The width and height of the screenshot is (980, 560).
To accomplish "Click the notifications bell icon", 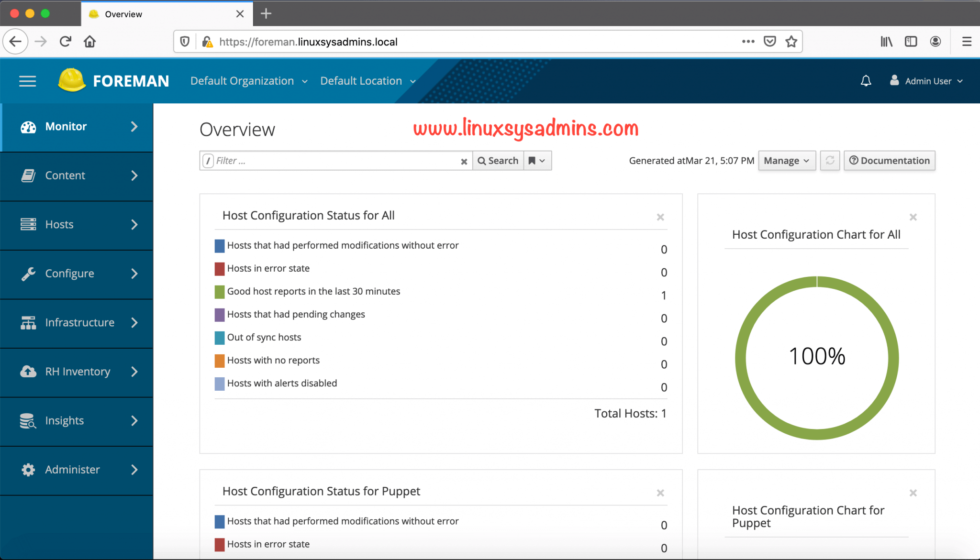I will (x=866, y=81).
